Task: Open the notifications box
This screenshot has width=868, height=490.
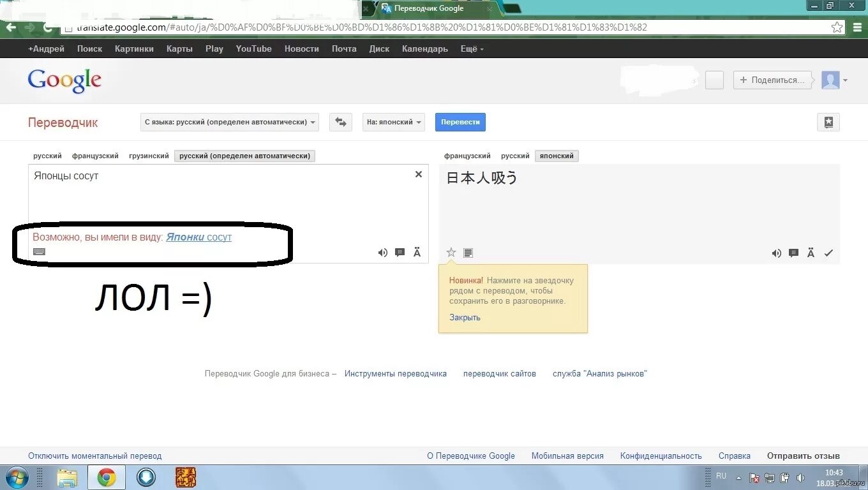Action: (714, 80)
